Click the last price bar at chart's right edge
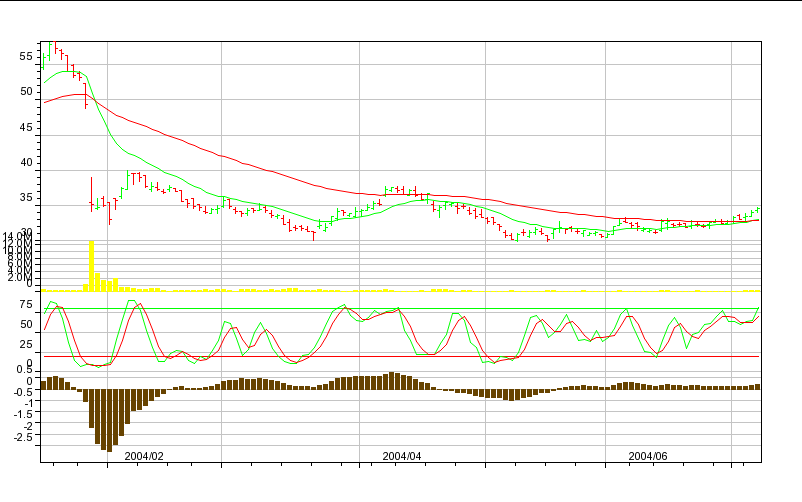Viewport: 802px width, 502px height. click(x=758, y=209)
